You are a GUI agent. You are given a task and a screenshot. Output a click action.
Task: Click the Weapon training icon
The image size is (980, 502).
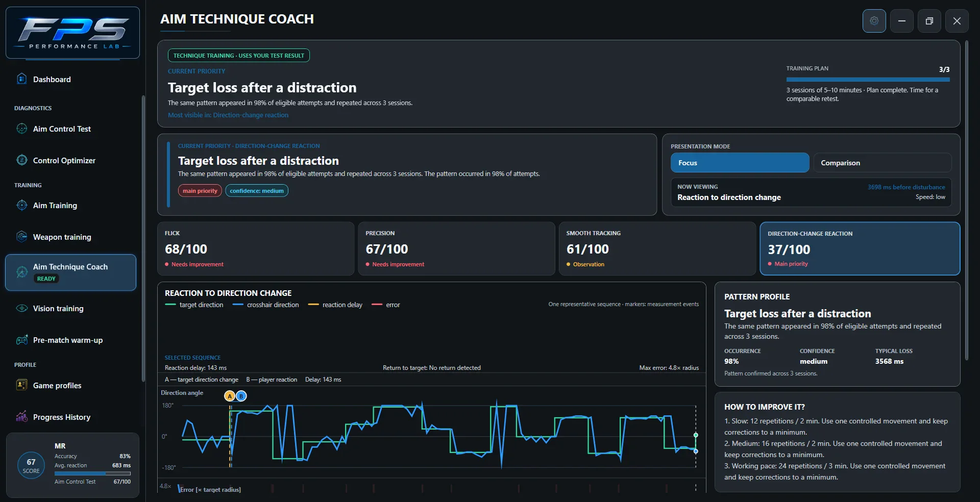(x=21, y=237)
